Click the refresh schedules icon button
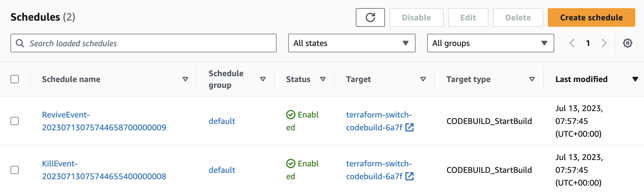 click(370, 17)
